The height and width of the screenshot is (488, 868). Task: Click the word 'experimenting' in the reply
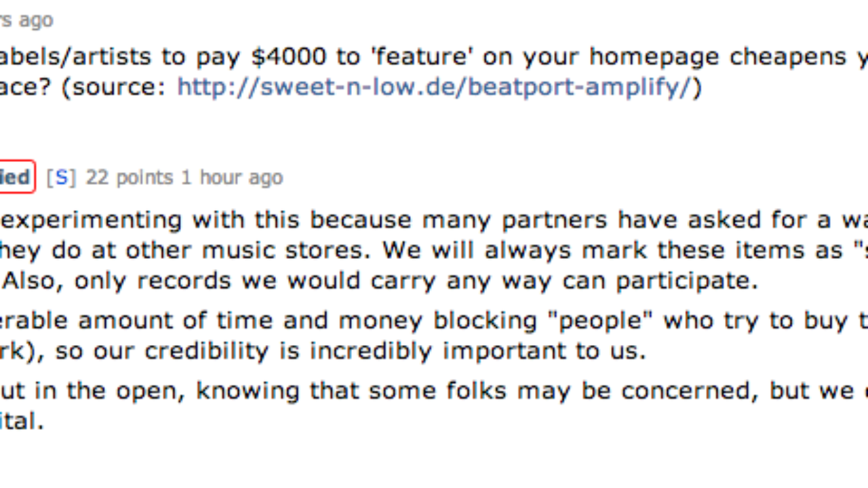coord(90,220)
